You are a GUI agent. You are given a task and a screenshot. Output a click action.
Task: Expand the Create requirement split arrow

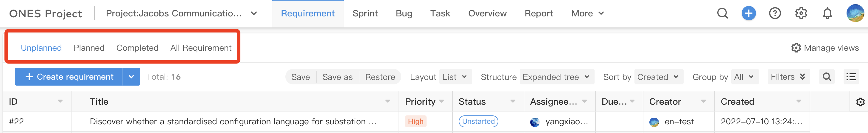131,77
